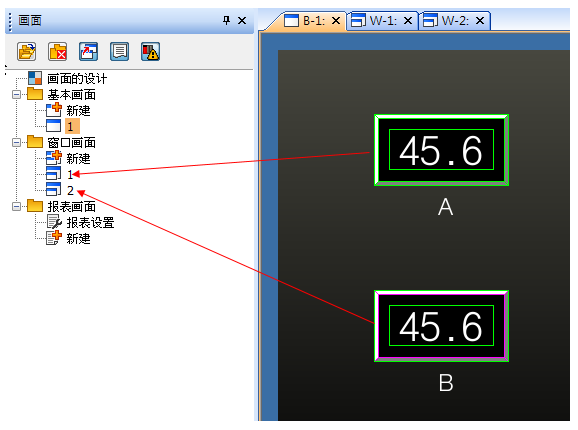This screenshot has width=578, height=430.
Task: Click the pin icon of 画面 panel
Action: point(227,20)
